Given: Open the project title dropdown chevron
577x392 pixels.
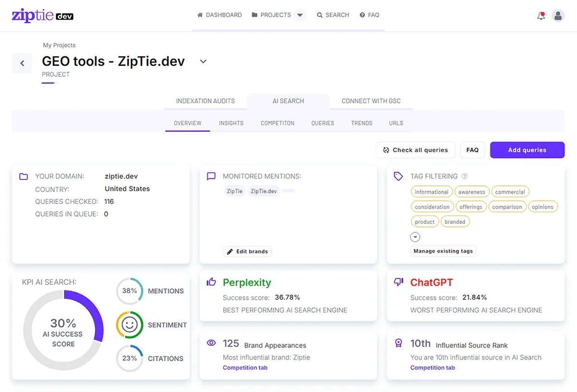Looking at the screenshot, I should (203, 62).
